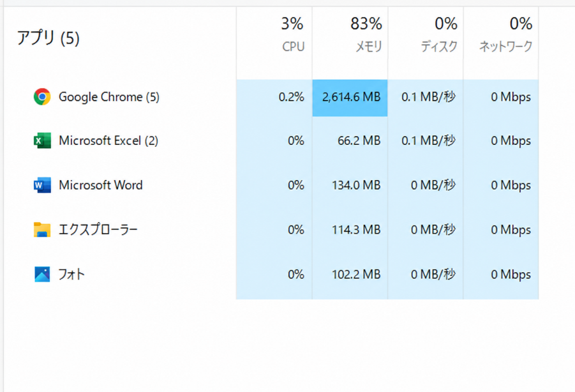The image size is (575, 392).
Task: Click Chrome's 2,614.6 MB memory cell
Action: click(x=350, y=98)
